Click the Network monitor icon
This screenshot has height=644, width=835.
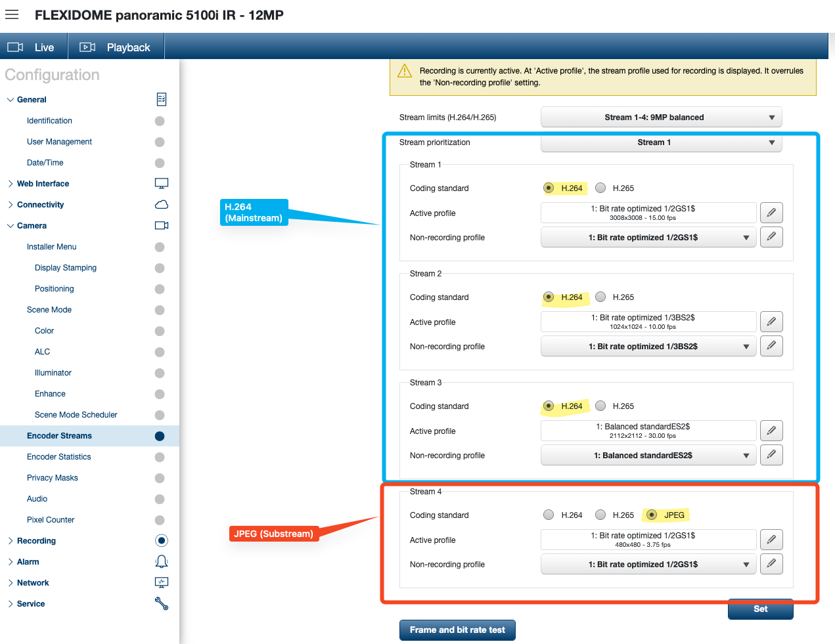(161, 582)
